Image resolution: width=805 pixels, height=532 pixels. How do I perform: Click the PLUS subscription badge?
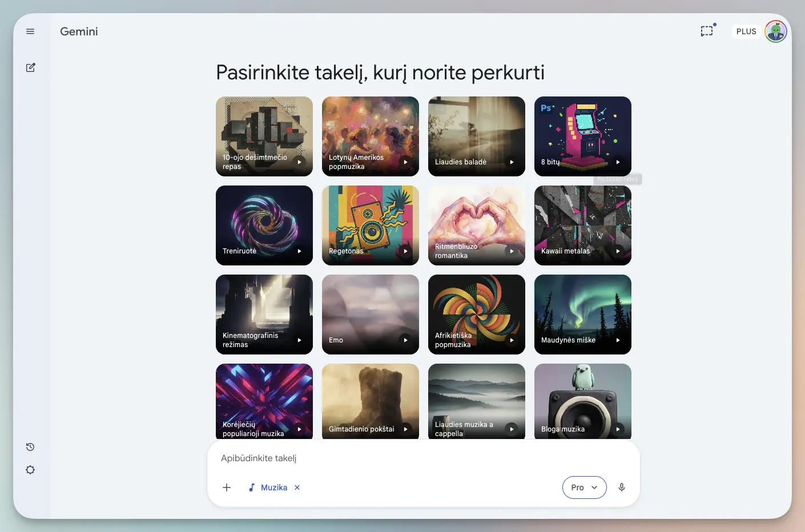click(x=746, y=31)
